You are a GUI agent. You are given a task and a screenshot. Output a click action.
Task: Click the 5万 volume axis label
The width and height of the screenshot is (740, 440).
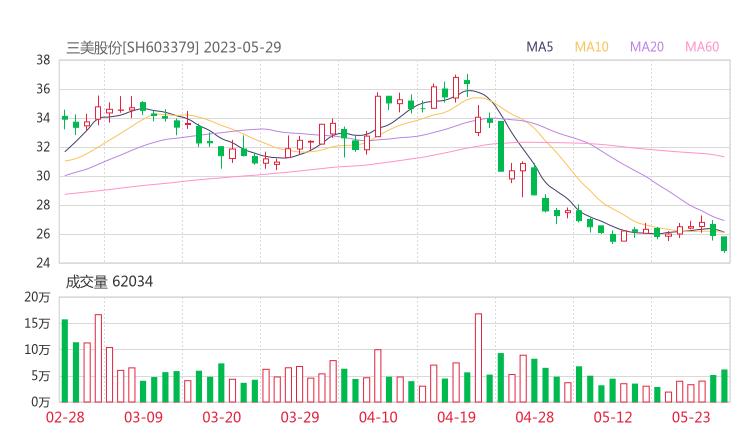[41, 376]
